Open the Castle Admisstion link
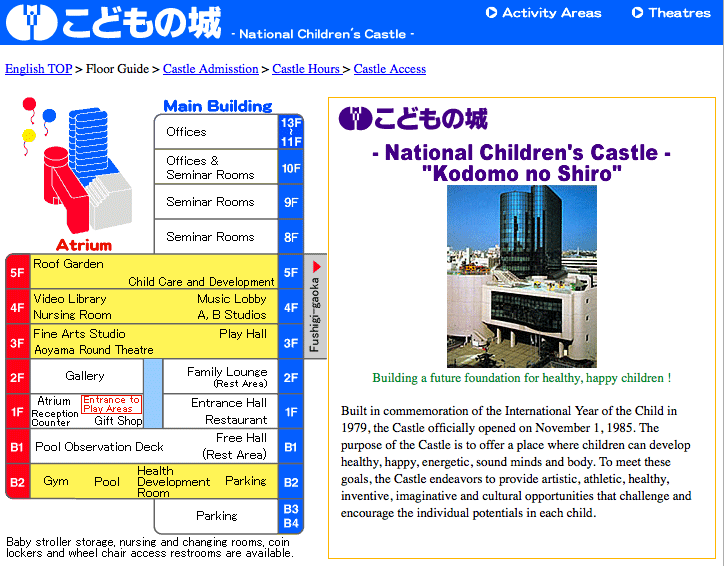 click(x=211, y=69)
